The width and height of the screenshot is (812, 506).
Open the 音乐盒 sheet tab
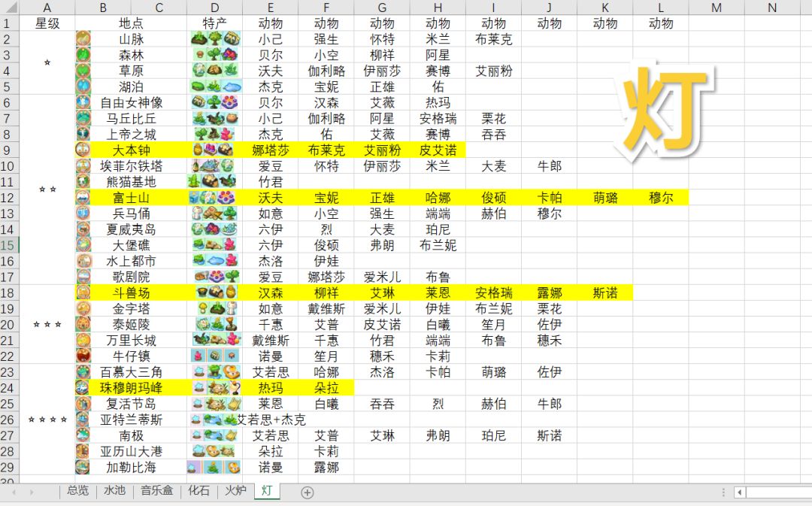(x=157, y=490)
